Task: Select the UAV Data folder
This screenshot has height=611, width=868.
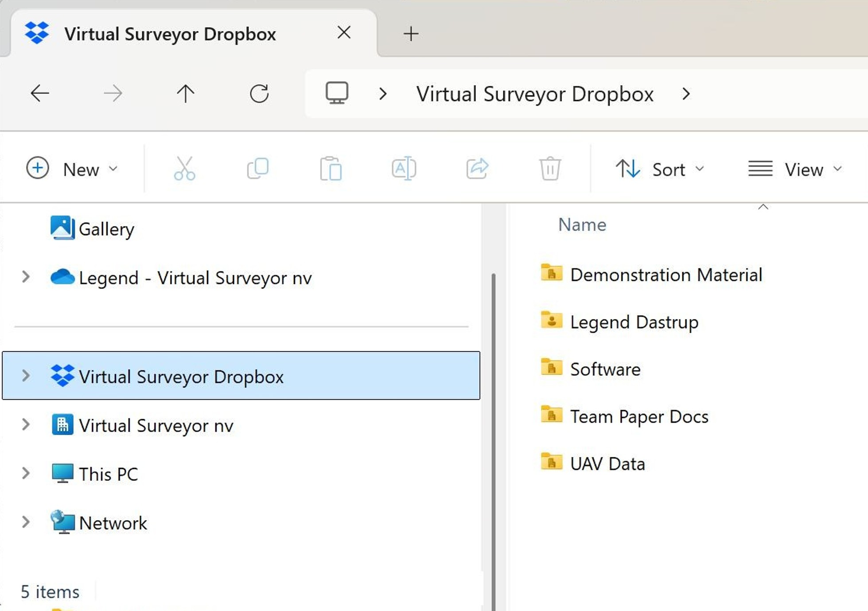Action: point(607,463)
